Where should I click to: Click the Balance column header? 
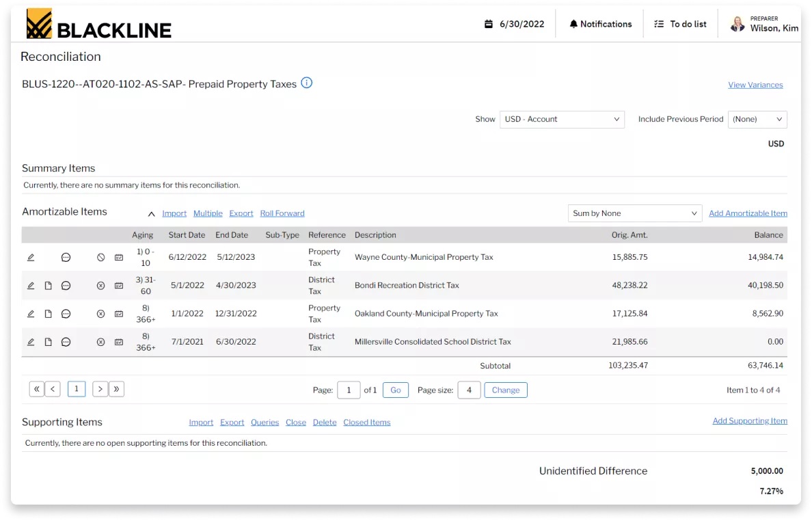click(x=768, y=235)
